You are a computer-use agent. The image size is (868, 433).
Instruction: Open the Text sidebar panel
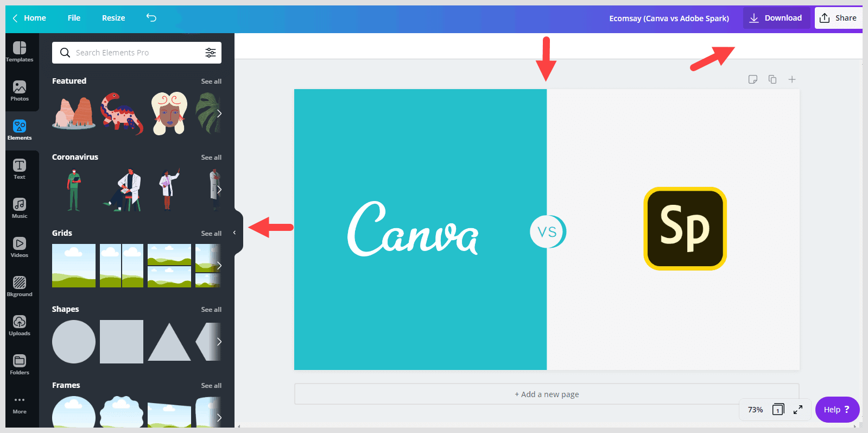tap(20, 170)
